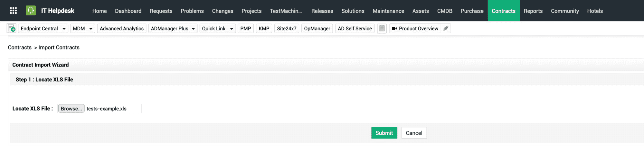
Task: Open the Changes tab
Action: click(223, 11)
